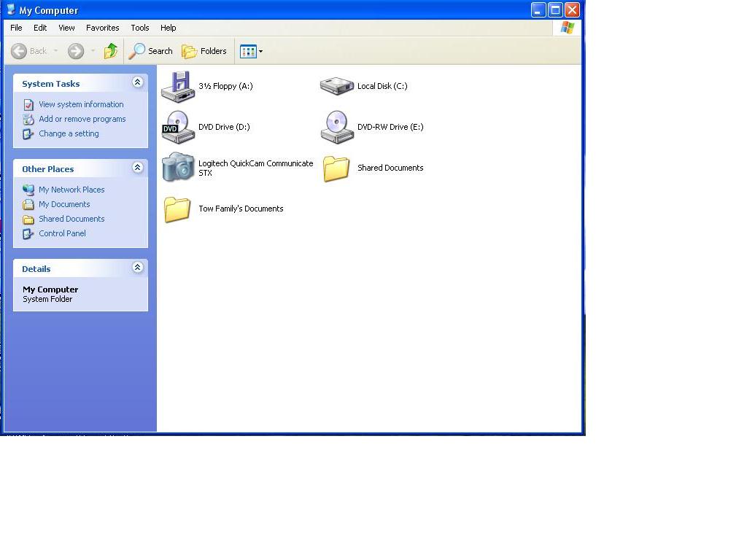Viewport: 747px width, 560px height.
Task: Click Add or remove programs link
Action: [x=82, y=119]
